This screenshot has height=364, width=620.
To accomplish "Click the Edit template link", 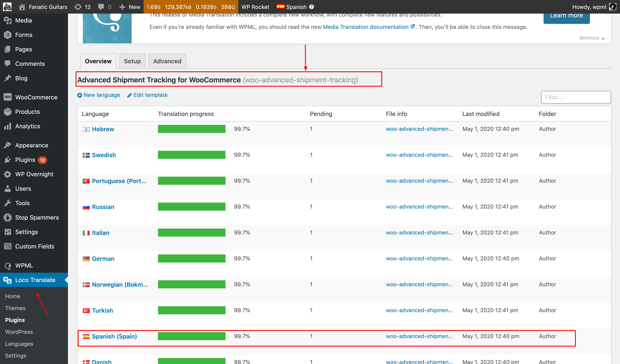I will 147,95.
